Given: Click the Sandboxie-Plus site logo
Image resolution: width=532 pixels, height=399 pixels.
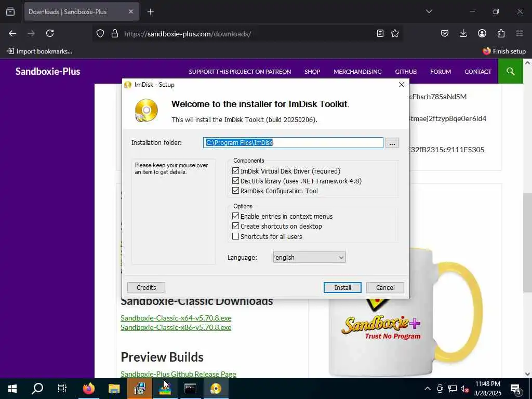Looking at the screenshot, I should [48, 71].
